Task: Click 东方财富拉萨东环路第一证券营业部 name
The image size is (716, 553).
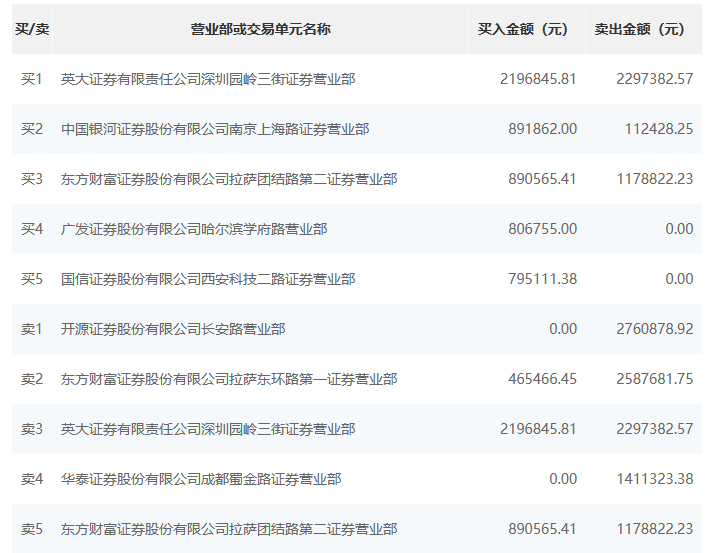Action: pos(229,379)
